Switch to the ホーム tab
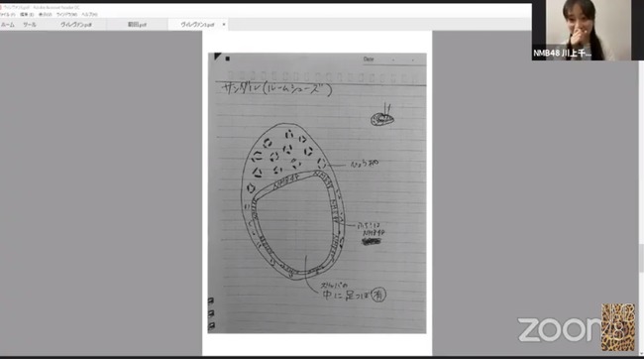This screenshot has height=359, width=644. click(x=7, y=25)
